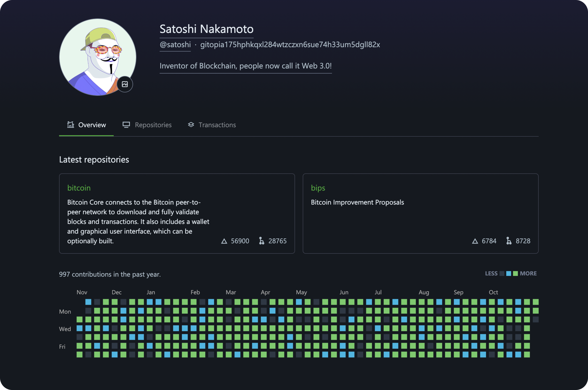Click the LESS legend label
The width and height of the screenshot is (588, 390).
coord(491,274)
